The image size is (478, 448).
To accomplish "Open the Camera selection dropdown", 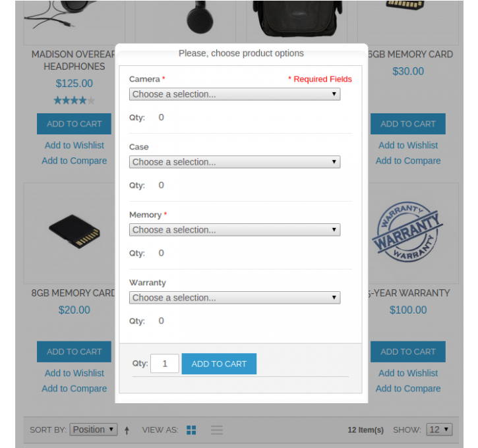I will (235, 94).
